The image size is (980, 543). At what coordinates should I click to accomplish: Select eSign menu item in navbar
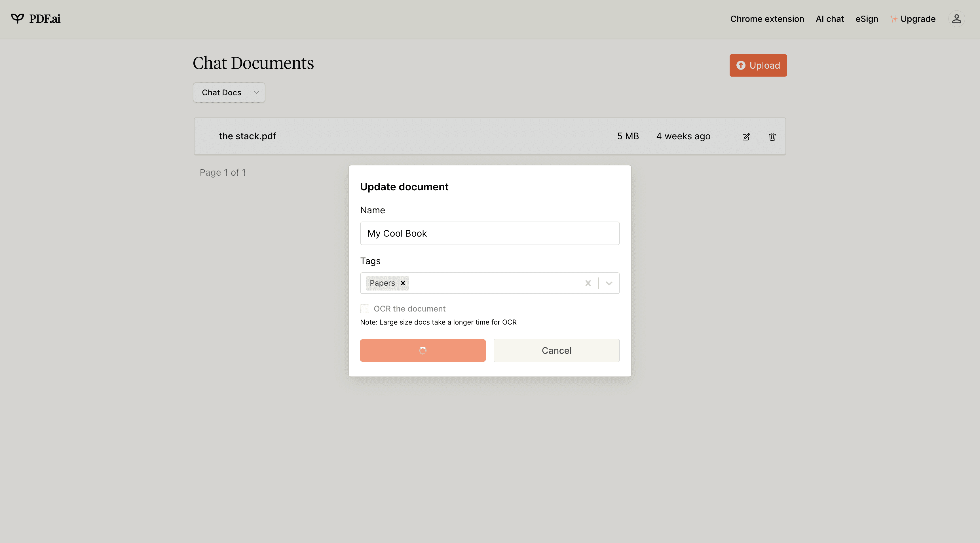pos(867,18)
